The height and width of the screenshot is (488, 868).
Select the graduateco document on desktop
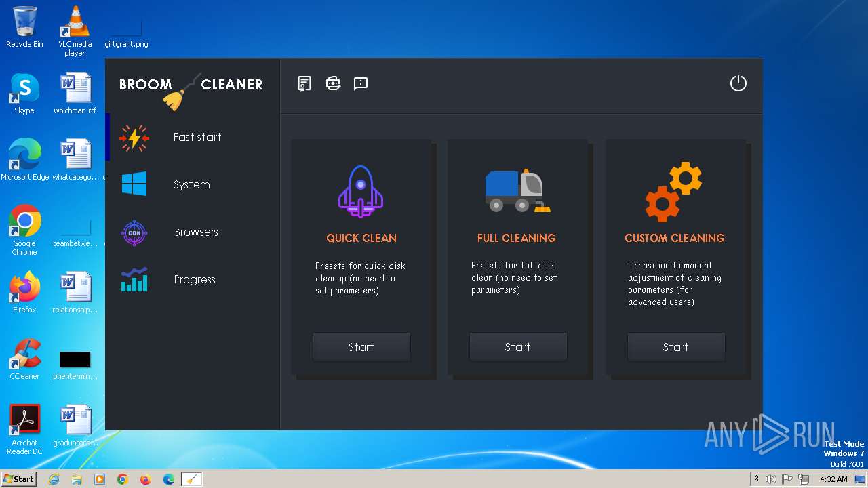coord(75,426)
